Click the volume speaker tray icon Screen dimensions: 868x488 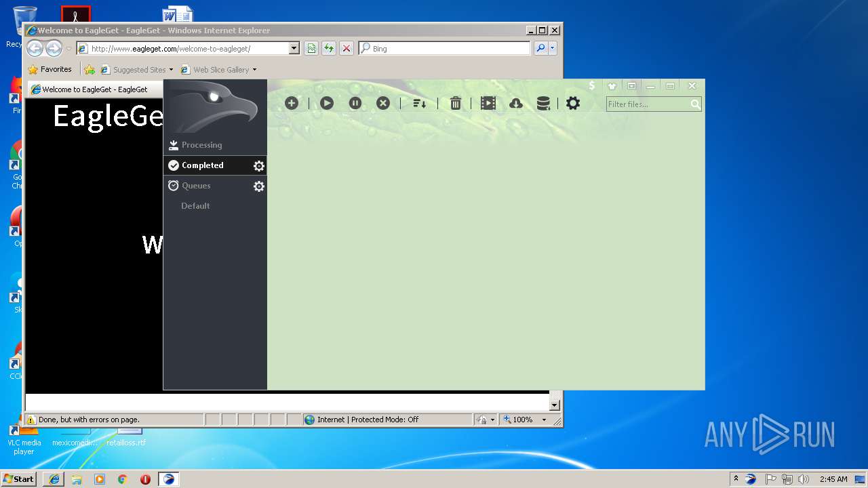pyautogui.click(x=804, y=479)
